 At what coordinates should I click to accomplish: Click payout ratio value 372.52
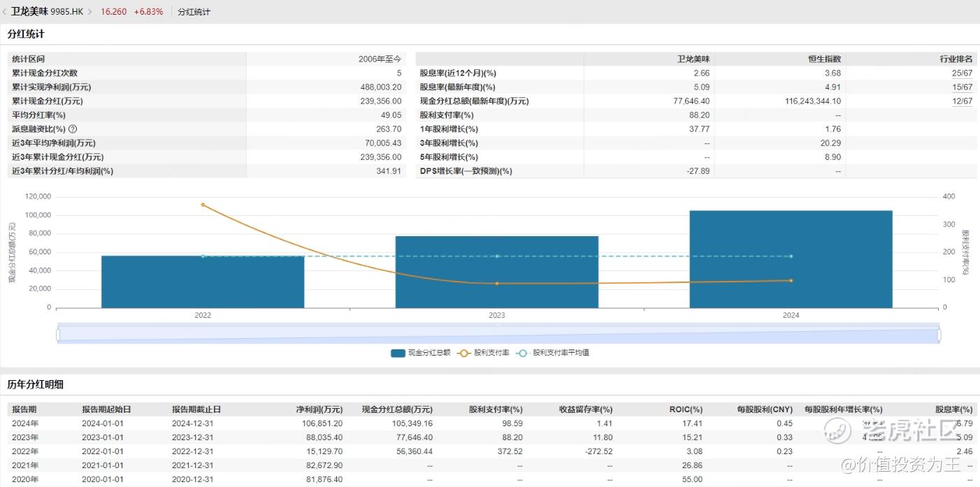click(x=510, y=451)
